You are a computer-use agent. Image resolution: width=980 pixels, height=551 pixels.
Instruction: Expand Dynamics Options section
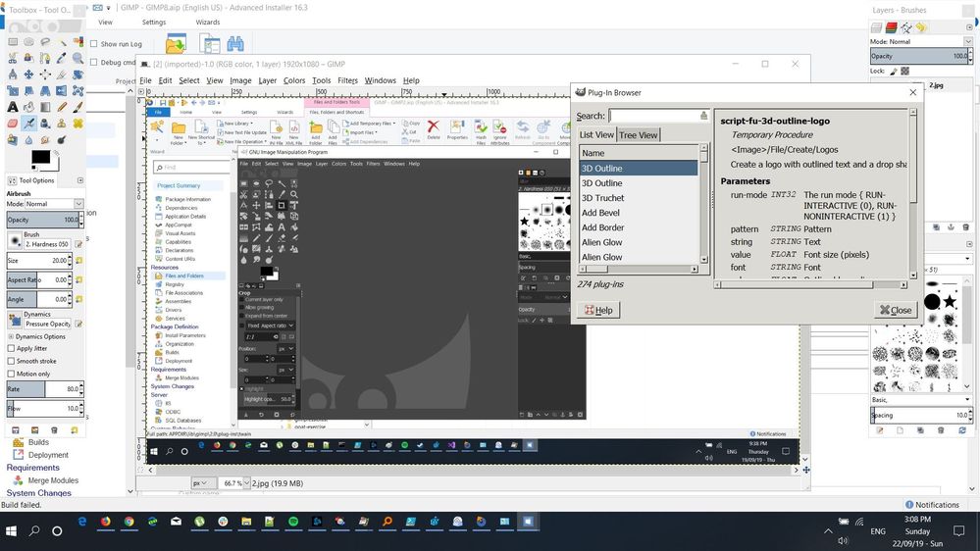pos(11,336)
